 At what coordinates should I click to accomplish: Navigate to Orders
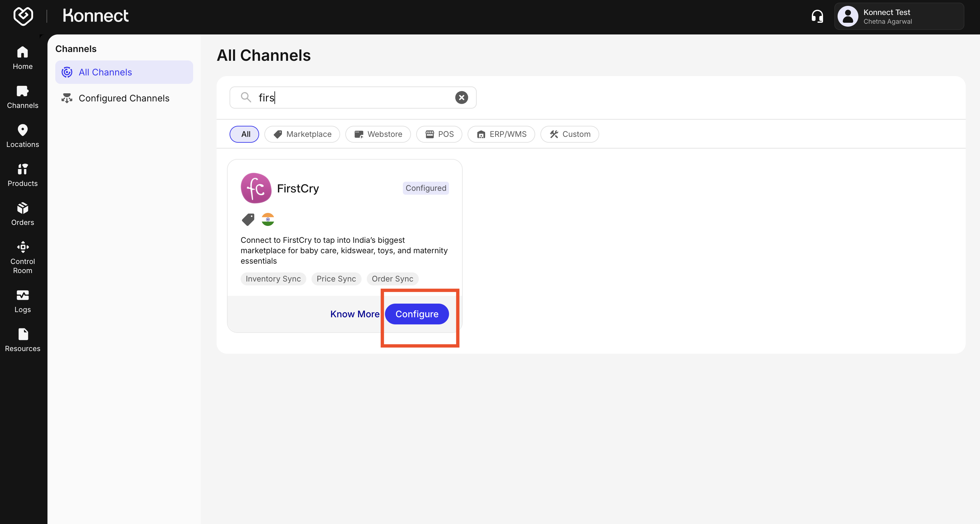[22, 214]
